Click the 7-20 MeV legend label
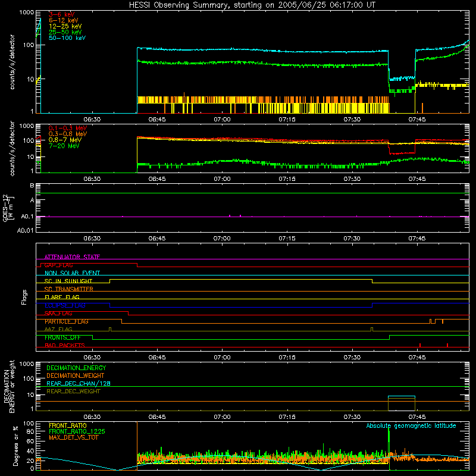Viewport: 476px width, 476px height. 64,146
